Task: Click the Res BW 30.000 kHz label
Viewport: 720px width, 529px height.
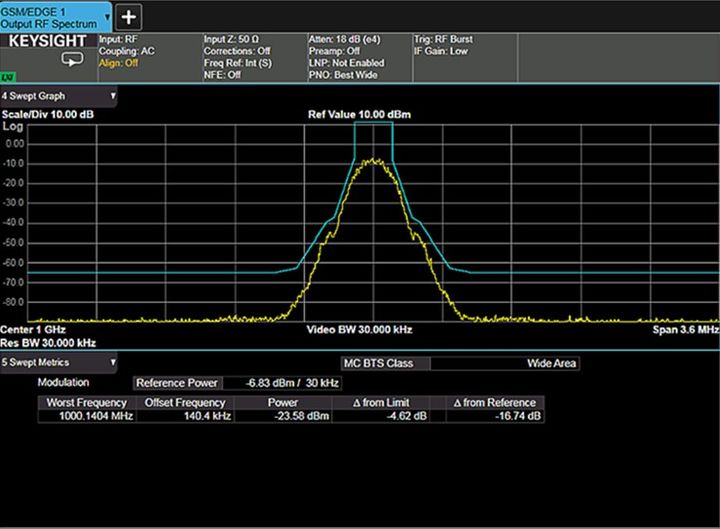Action: [48, 342]
